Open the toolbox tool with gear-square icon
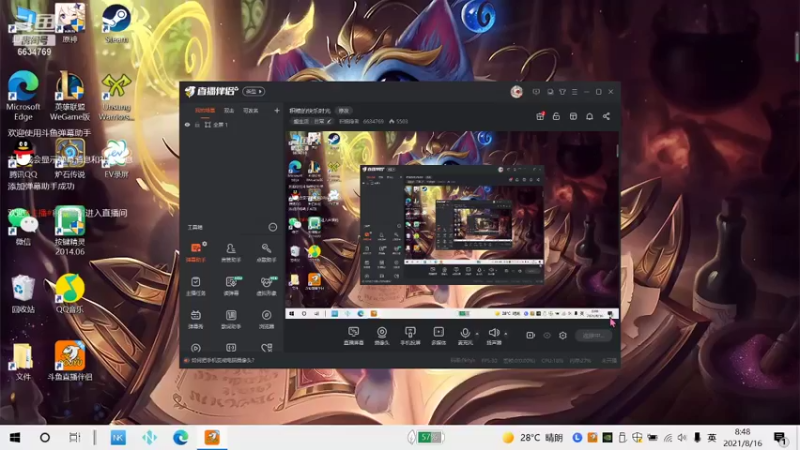Viewport: 800px width, 450px height. [x=231, y=286]
